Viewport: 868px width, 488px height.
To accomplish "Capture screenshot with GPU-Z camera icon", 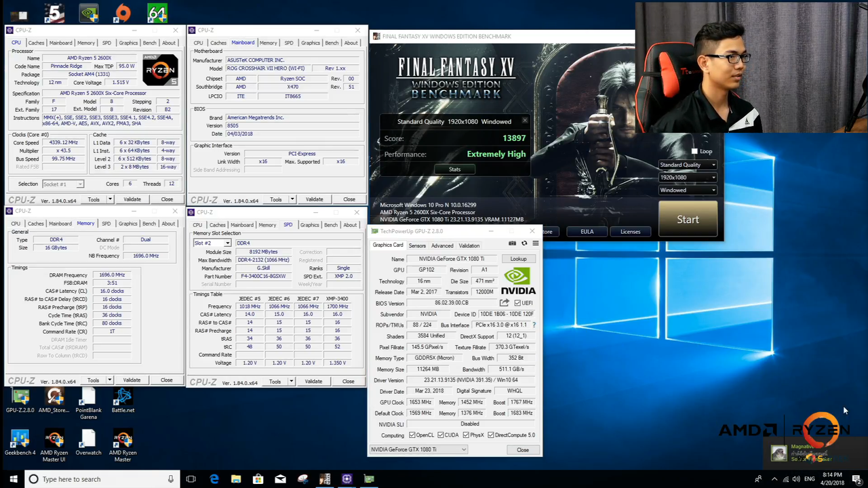I will (513, 244).
